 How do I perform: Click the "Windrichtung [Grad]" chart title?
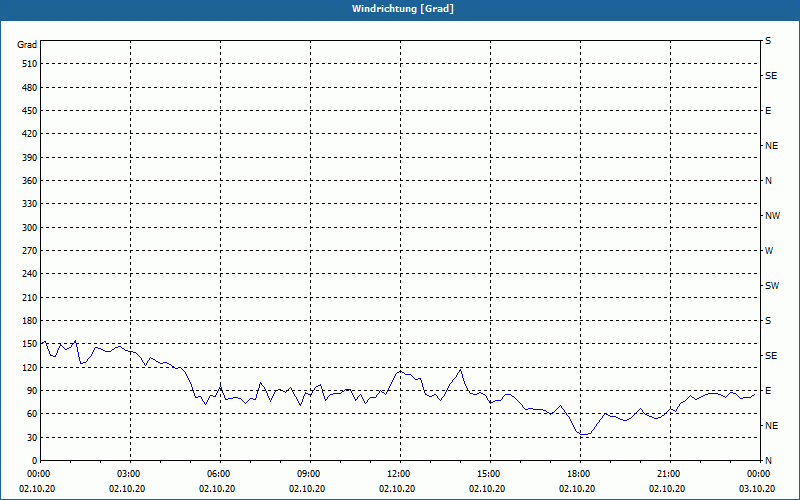(x=403, y=9)
